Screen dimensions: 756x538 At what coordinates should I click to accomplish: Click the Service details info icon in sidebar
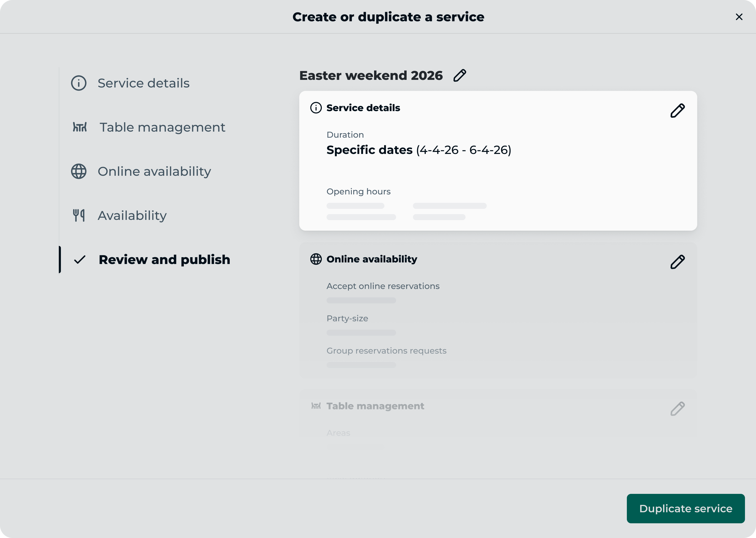78,83
